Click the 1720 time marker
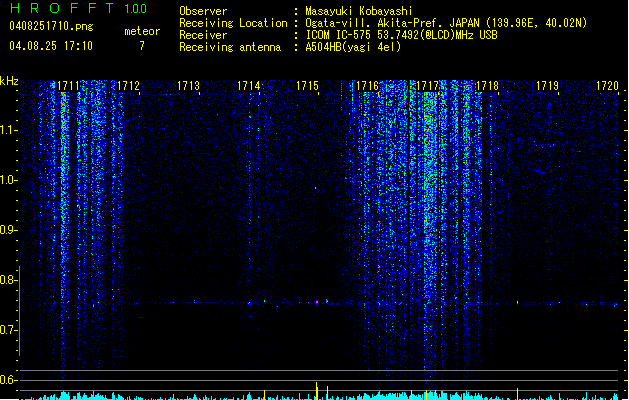Screen dimensions: 629x400 [607, 86]
